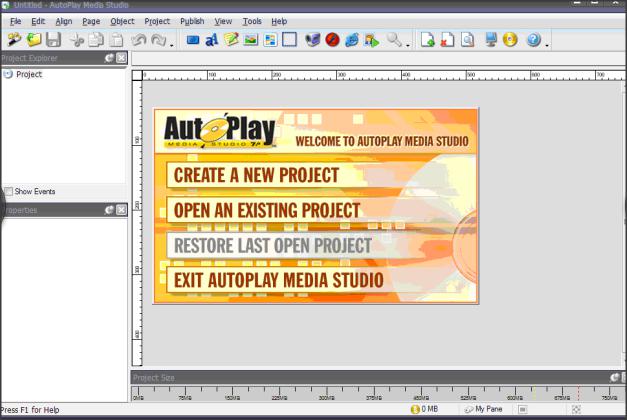Insert a Label text object

(x=212, y=40)
